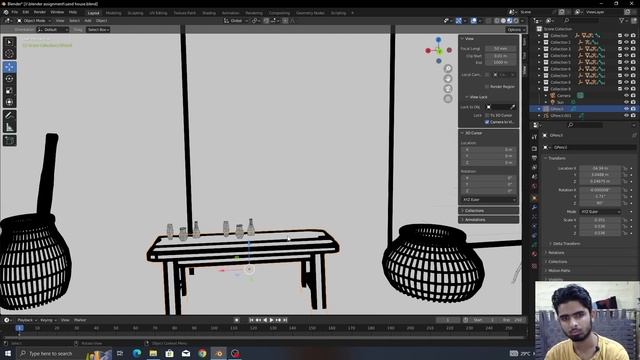The width and height of the screenshot is (640, 360).
Task: Open the Render properties tab icon
Action: coord(534,149)
